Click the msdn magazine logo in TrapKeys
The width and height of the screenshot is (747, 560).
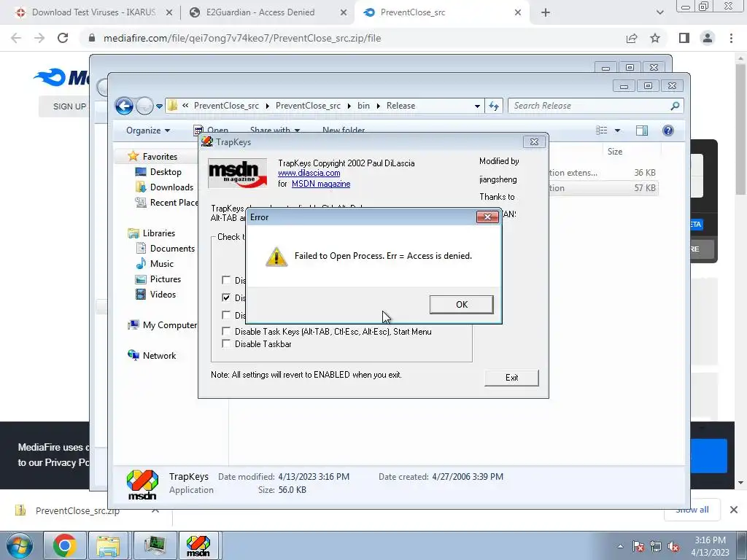point(237,174)
